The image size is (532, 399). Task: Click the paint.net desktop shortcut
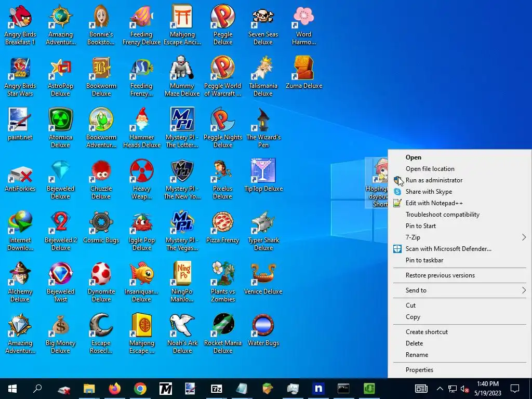[20, 119]
